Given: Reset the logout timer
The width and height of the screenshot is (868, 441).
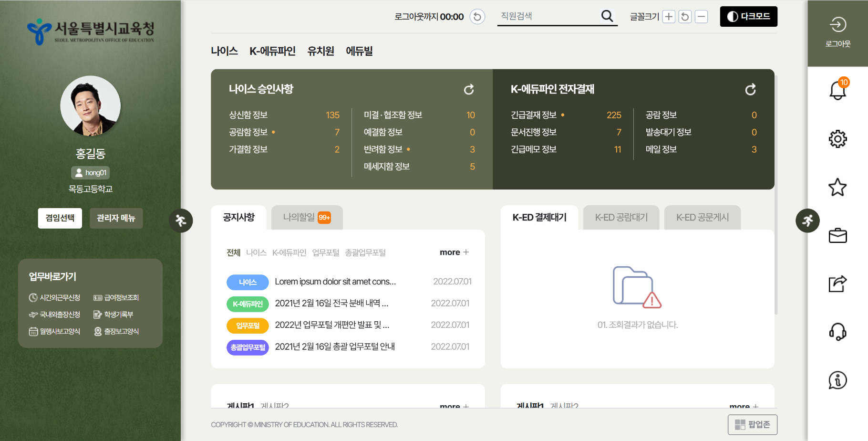Looking at the screenshot, I should coord(477,17).
